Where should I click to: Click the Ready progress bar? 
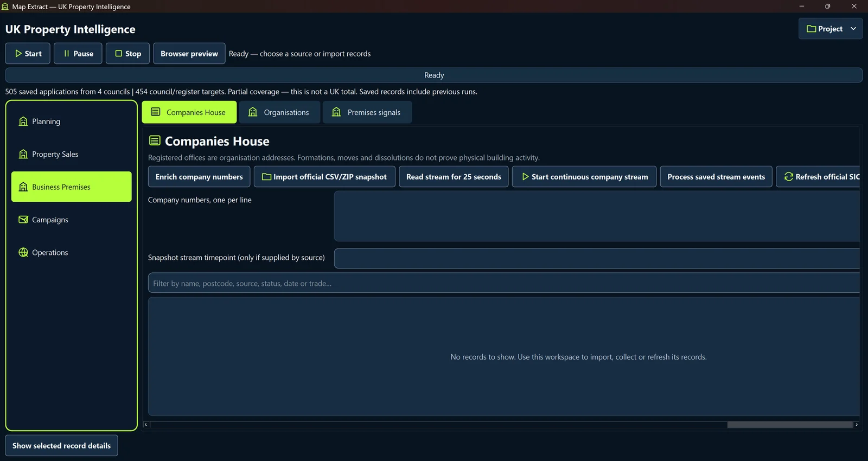coord(434,75)
